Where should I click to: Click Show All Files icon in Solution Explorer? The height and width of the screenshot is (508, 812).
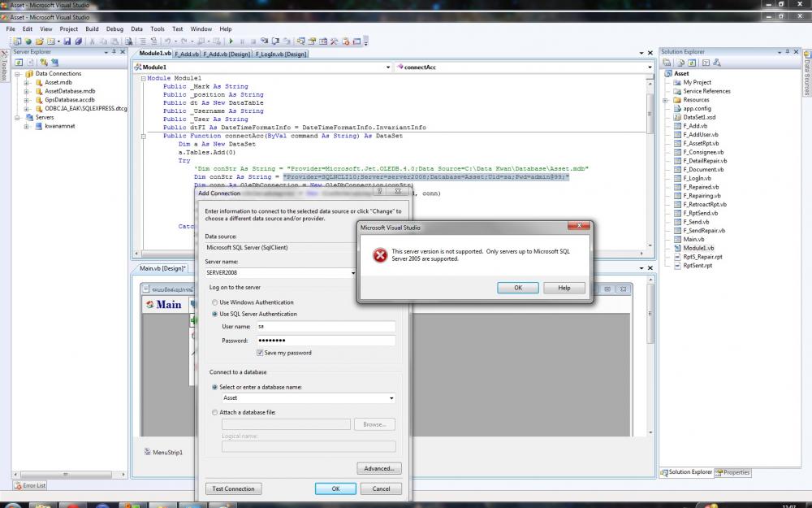point(680,63)
